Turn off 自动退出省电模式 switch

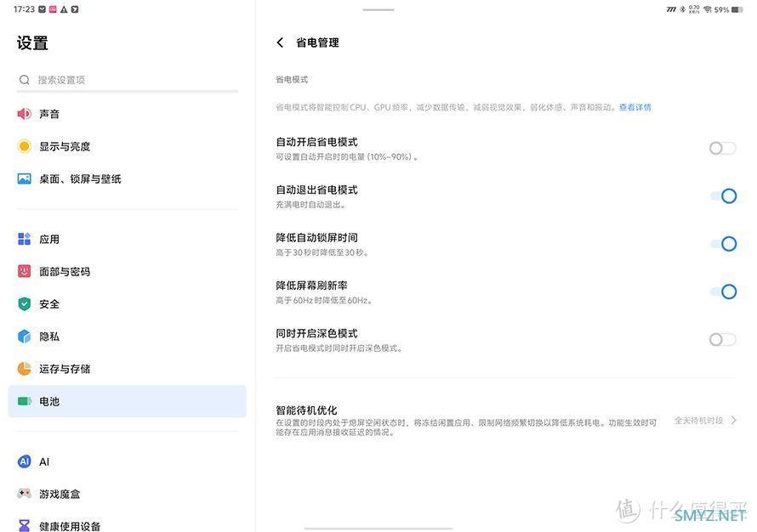pyautogui.click(x=722, y=196)
